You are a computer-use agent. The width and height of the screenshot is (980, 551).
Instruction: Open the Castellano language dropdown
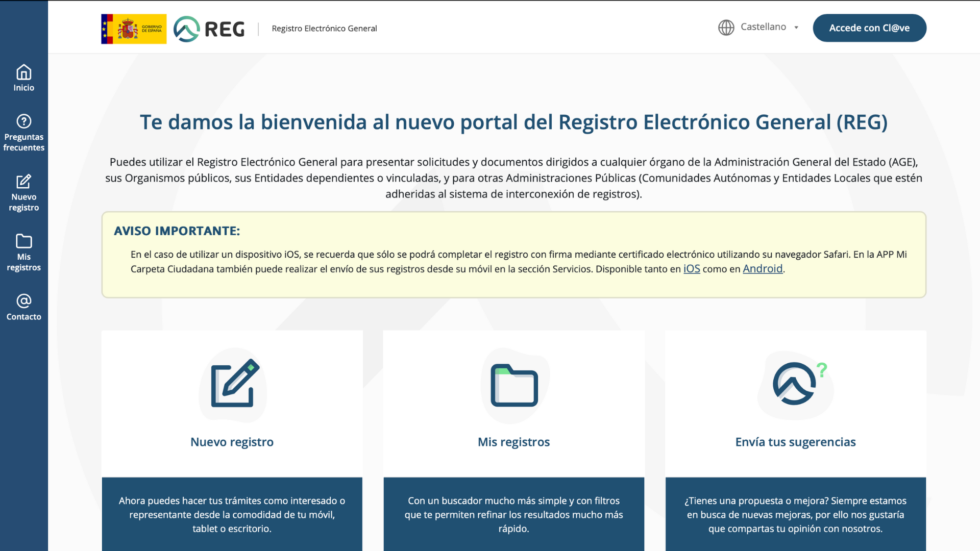(x=763, y=27)
